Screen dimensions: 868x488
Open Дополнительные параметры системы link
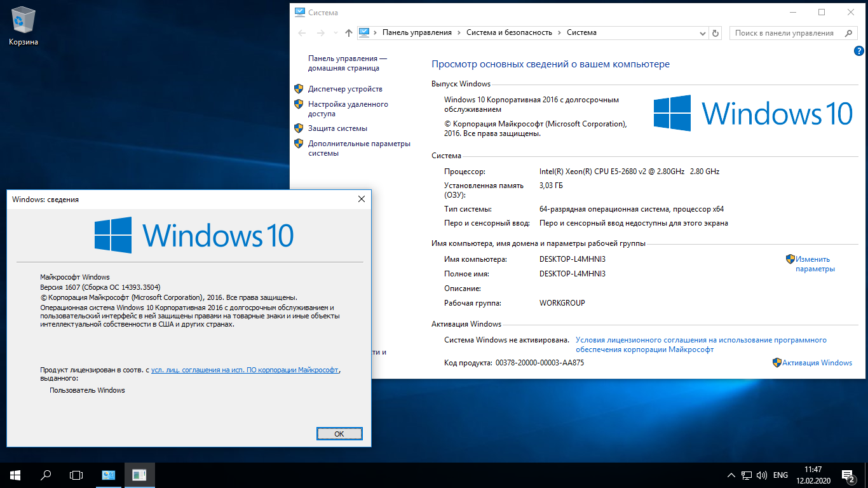coord(359,148)
